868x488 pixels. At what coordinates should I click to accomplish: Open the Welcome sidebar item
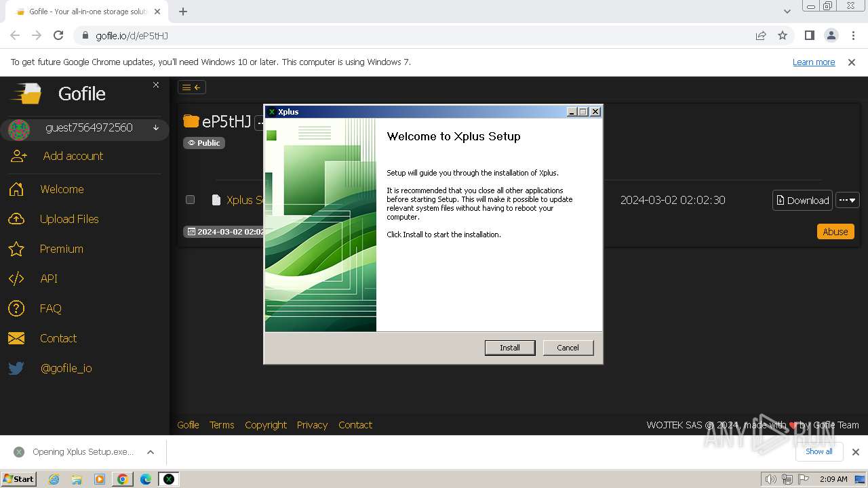62,189
